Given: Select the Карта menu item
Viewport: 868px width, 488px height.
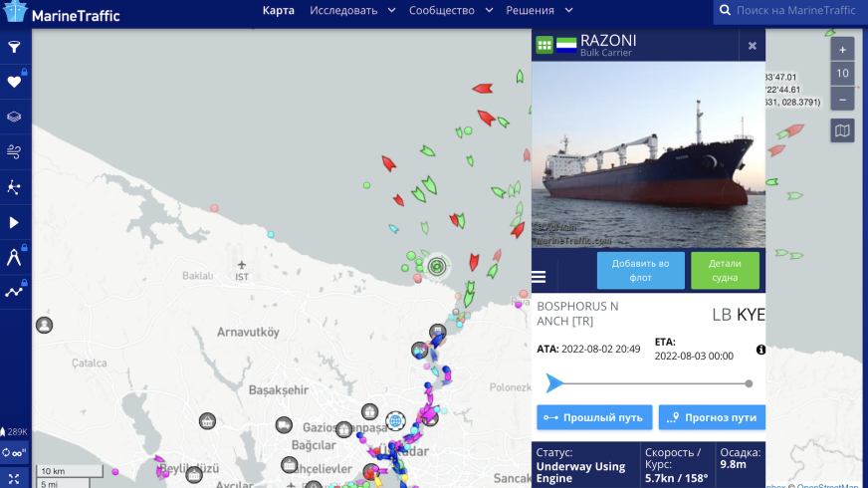Looking at the screenshot, I should (x=278, y=11).
